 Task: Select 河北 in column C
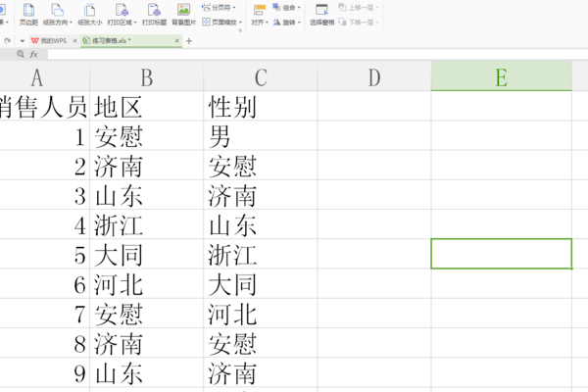click(x=261, y=314)
